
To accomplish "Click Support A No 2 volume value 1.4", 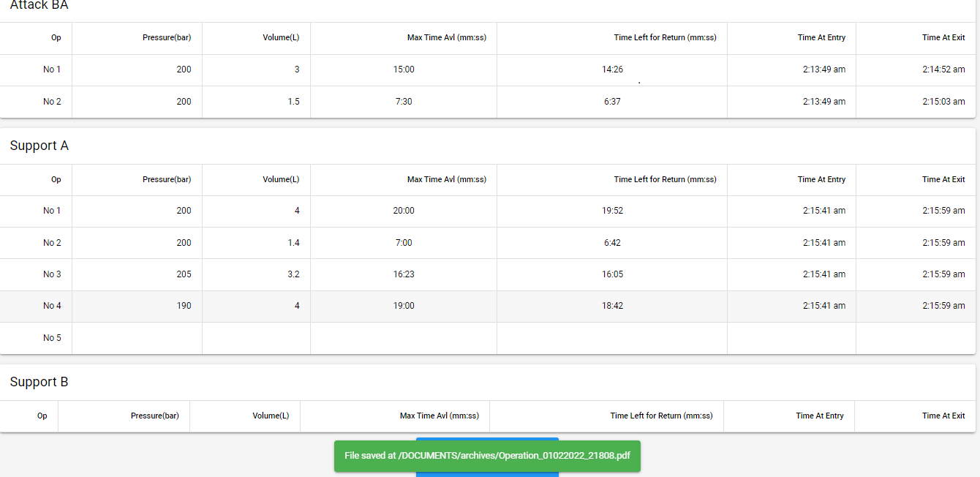I will (293, 243).
